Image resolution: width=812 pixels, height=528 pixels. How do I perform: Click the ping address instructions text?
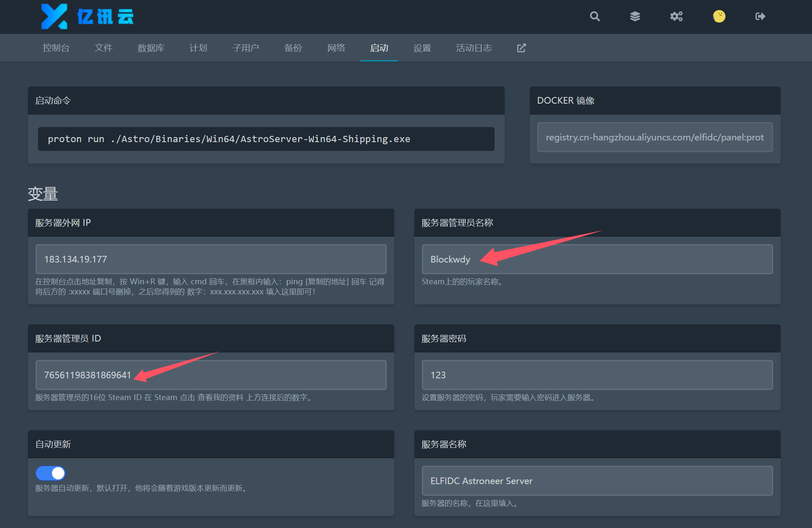click(x=210, y=287)
